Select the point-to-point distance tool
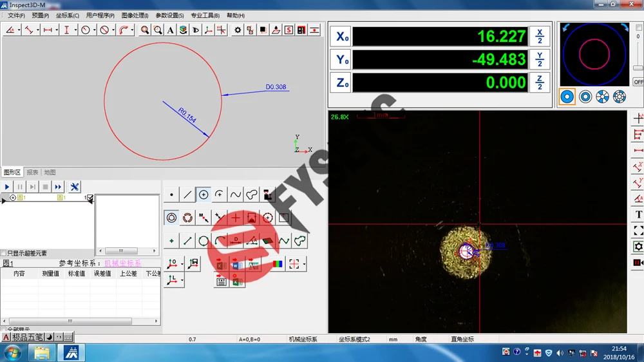This screenshot has width=644, height=362. (29, 30)
